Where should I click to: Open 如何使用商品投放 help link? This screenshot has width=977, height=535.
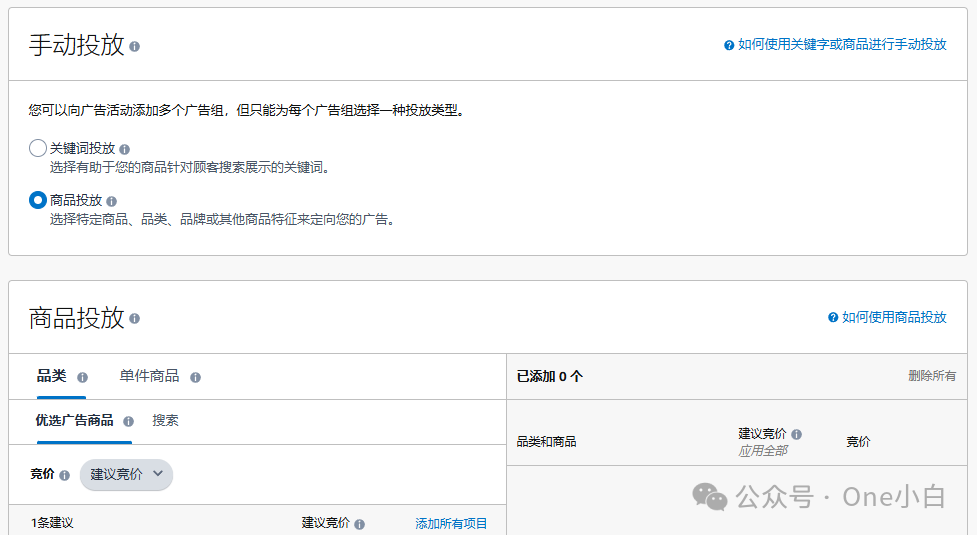click(893, 317)
